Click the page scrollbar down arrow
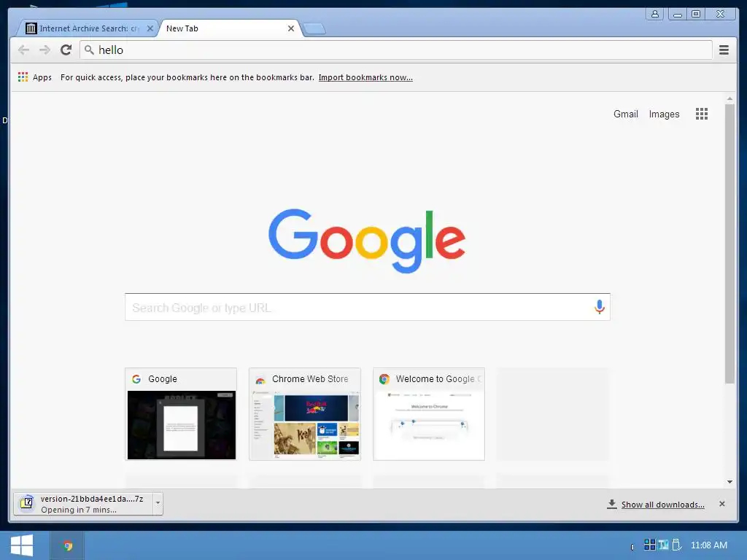747x560 pixels. pos(729,482)
